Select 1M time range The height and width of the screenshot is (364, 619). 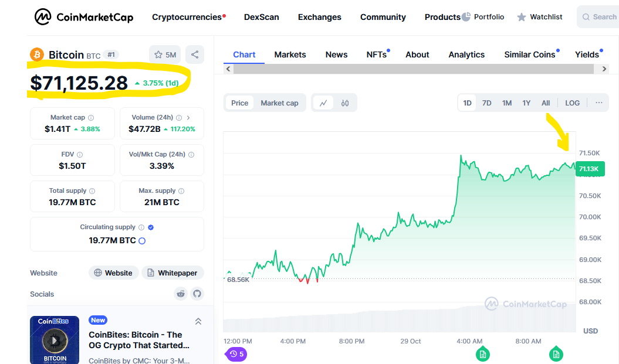coord(507,103)
